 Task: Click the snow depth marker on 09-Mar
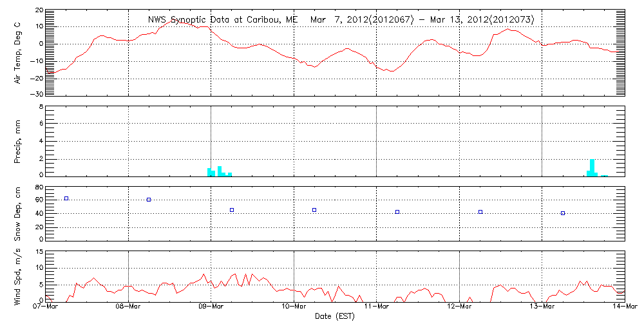pos(232,210)
